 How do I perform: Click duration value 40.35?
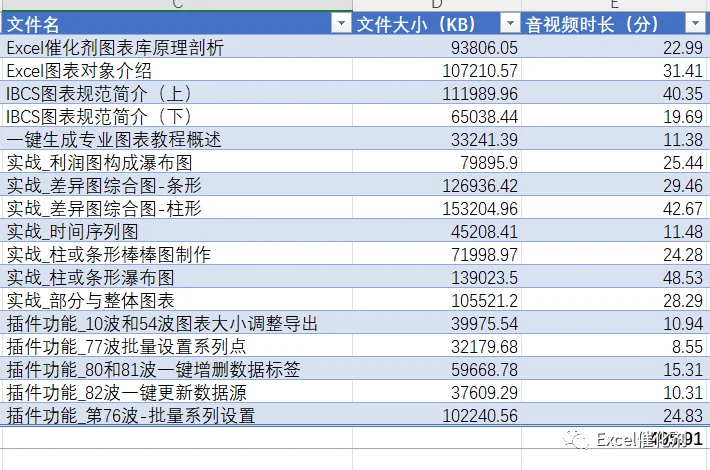683,93
